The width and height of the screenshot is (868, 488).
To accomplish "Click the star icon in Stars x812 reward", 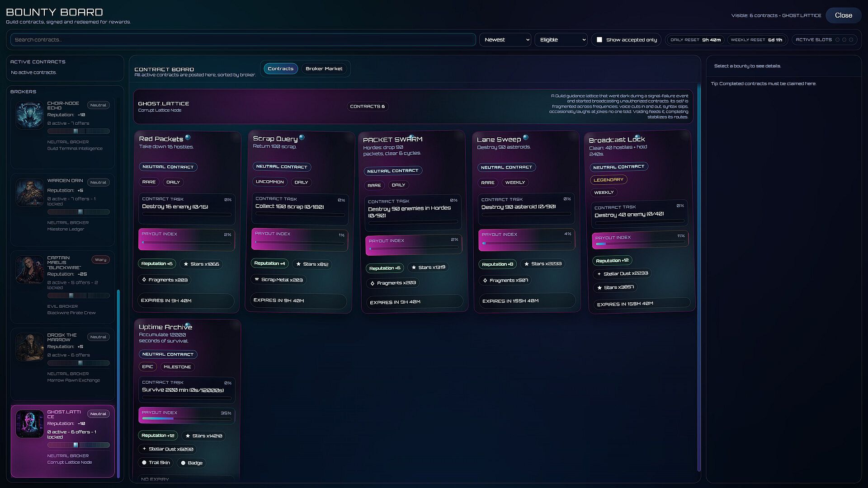I will pyautogui.click(x=298, y=264).
